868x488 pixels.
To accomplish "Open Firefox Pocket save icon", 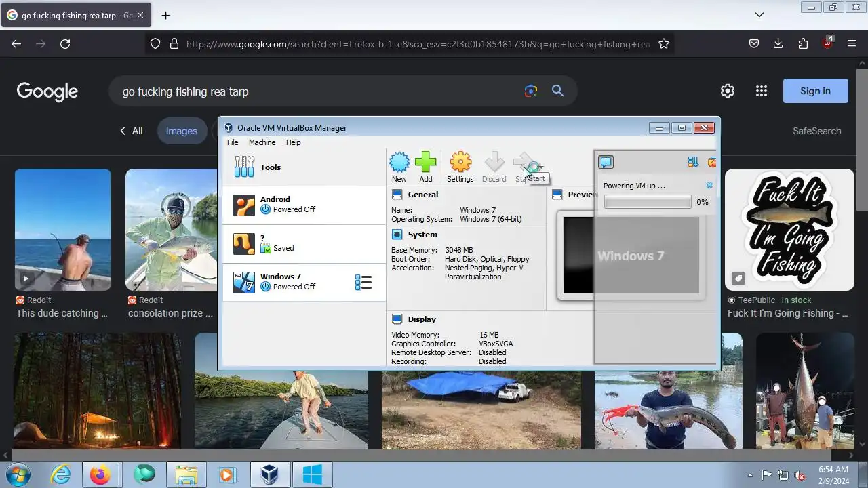I will (x=753, y=43).
